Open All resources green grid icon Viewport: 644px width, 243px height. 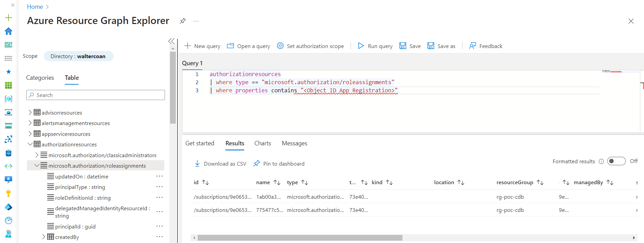point(8,85)
